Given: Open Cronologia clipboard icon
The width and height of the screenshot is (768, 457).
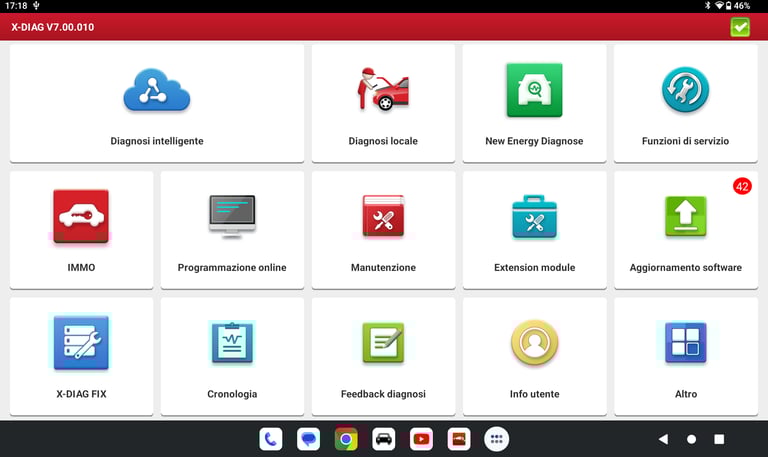Looking at the screenshot, I should pos(232,343).
